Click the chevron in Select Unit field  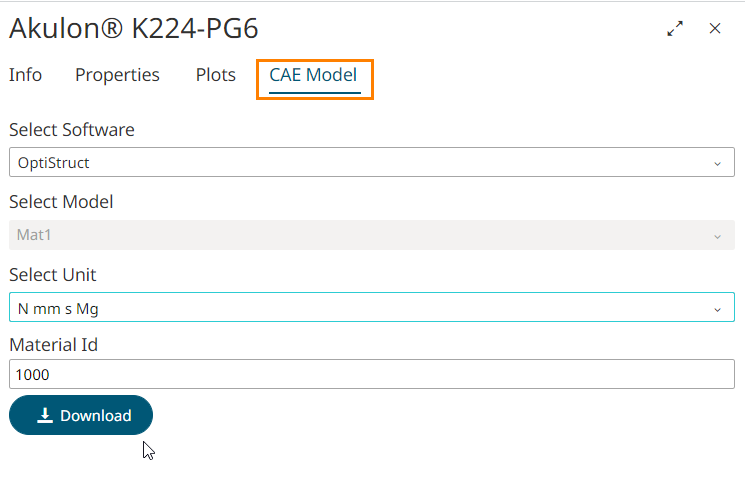717,309
